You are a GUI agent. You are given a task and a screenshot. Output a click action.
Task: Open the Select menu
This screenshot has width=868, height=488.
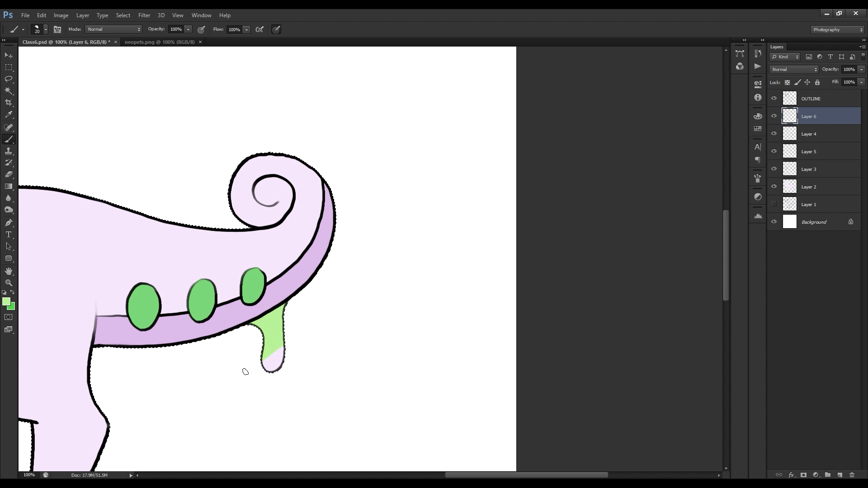pyautogui.click(x=123, y=15)
